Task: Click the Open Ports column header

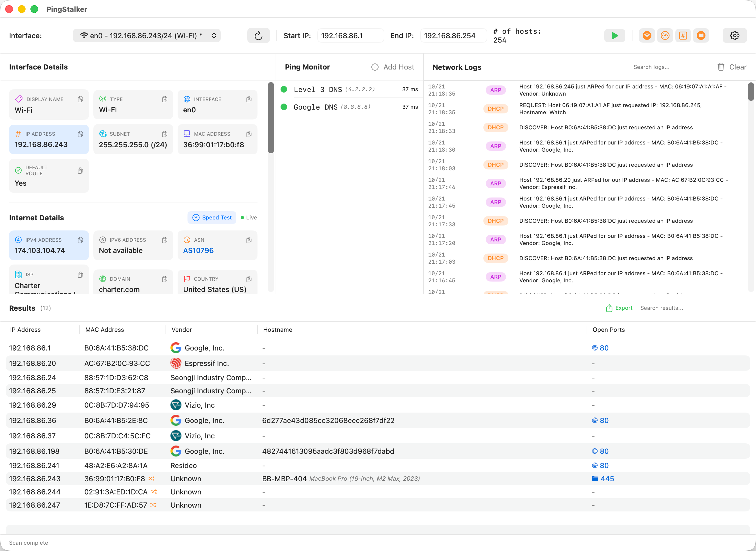Action: [x=608, y=330]
